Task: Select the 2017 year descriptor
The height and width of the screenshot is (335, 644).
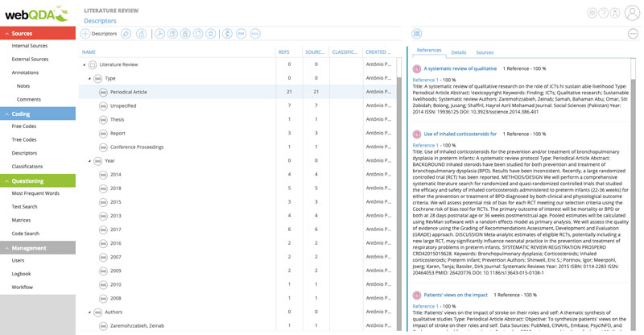Action: pos(237,230)
